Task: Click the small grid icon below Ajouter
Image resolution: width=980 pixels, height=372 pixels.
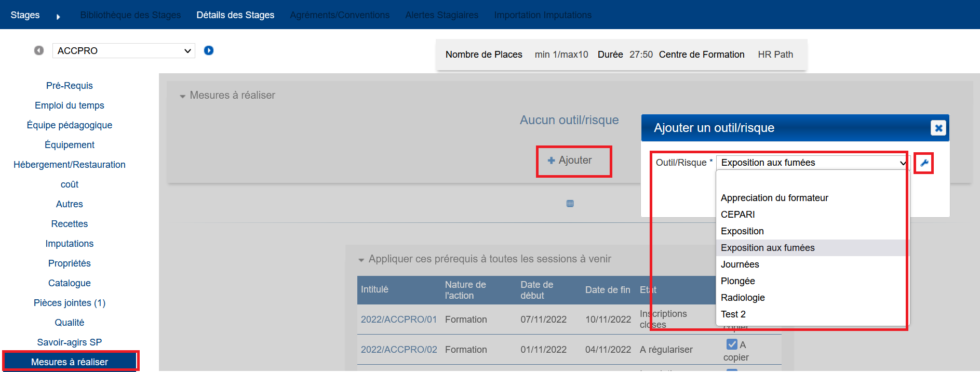Action: pos(570,204)
